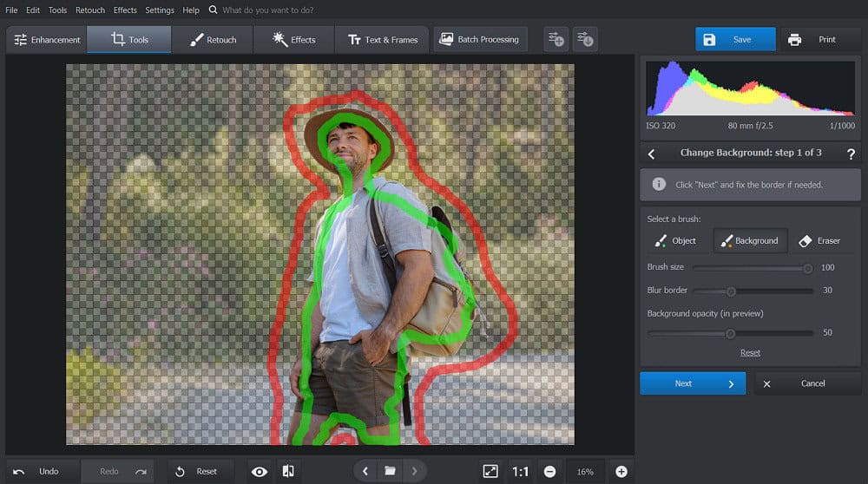Set zoom to 1:1 actual size
Screen dimensions: 868x484
(520, 471)
